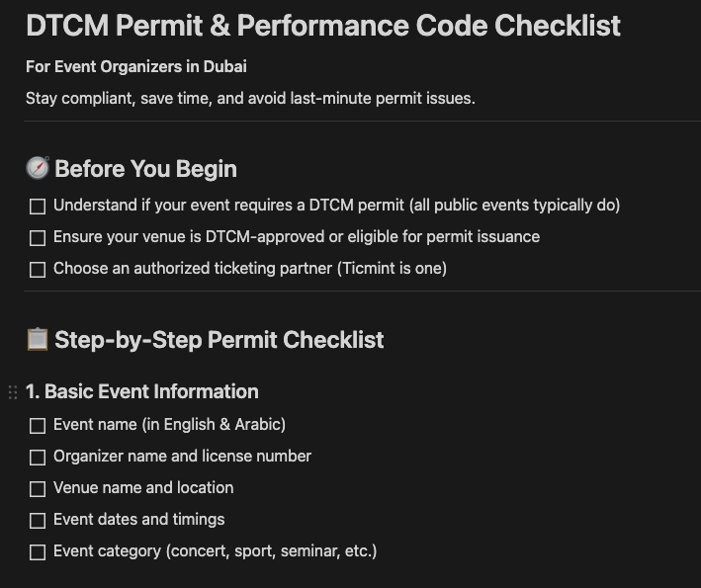Click the Stay compliant tagline text

pyautogui.click(x=250, y=98)
